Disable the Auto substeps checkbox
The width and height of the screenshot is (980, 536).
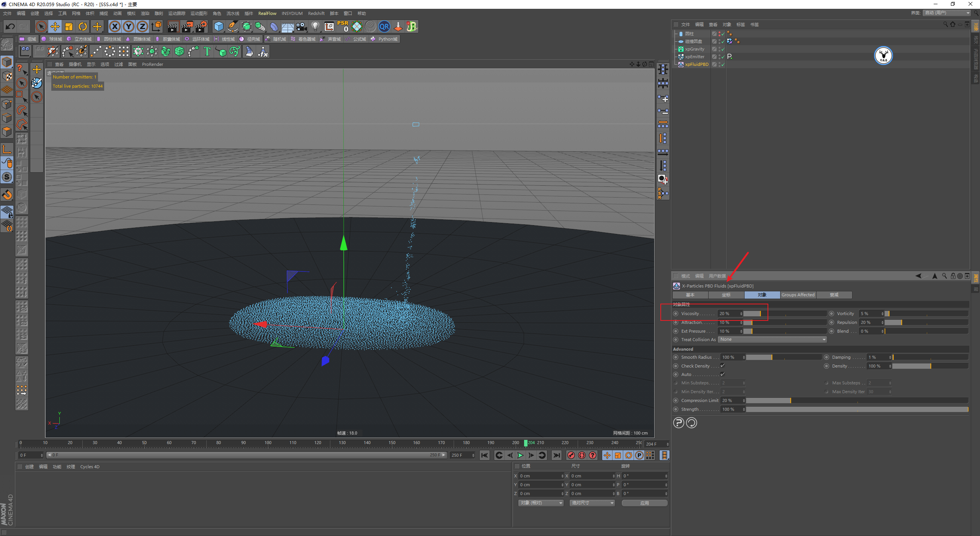point(722,374)
